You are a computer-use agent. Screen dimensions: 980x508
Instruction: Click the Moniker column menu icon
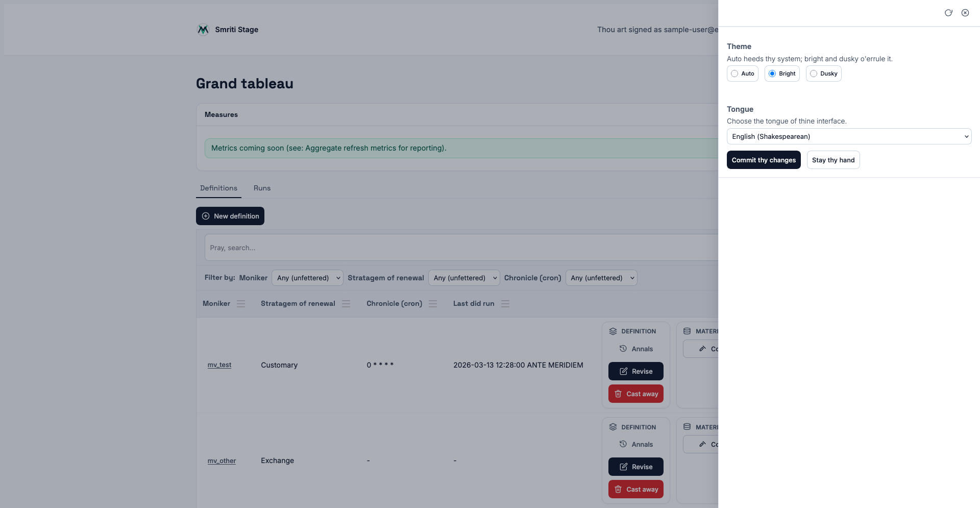pos(241,304)
